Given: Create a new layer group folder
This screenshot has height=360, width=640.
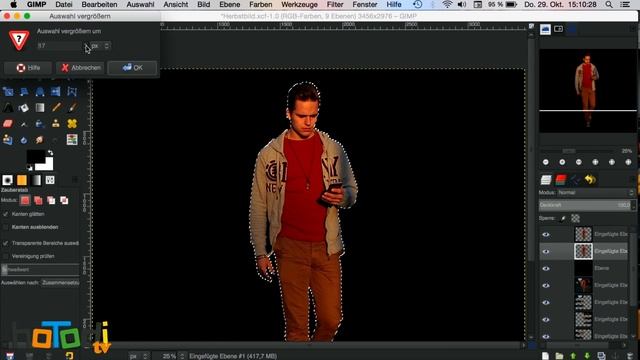Looking at the screenshot, I should pos(560,356).
